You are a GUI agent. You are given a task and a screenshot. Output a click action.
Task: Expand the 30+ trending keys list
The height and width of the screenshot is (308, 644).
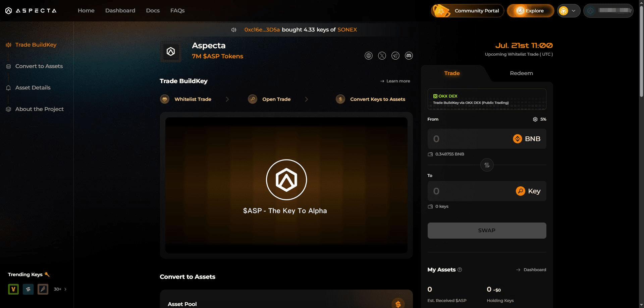pyautogui.click(x=60, y=289)
